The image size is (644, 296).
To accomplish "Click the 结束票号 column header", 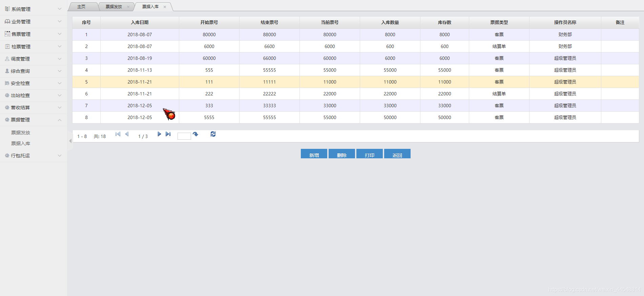I will click(x=269, y=22).
